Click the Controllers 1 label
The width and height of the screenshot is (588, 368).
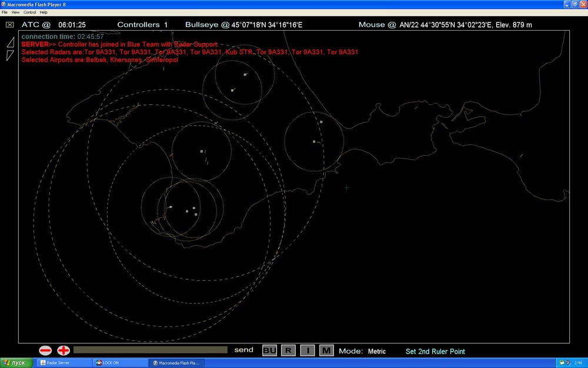coord(142,25)
